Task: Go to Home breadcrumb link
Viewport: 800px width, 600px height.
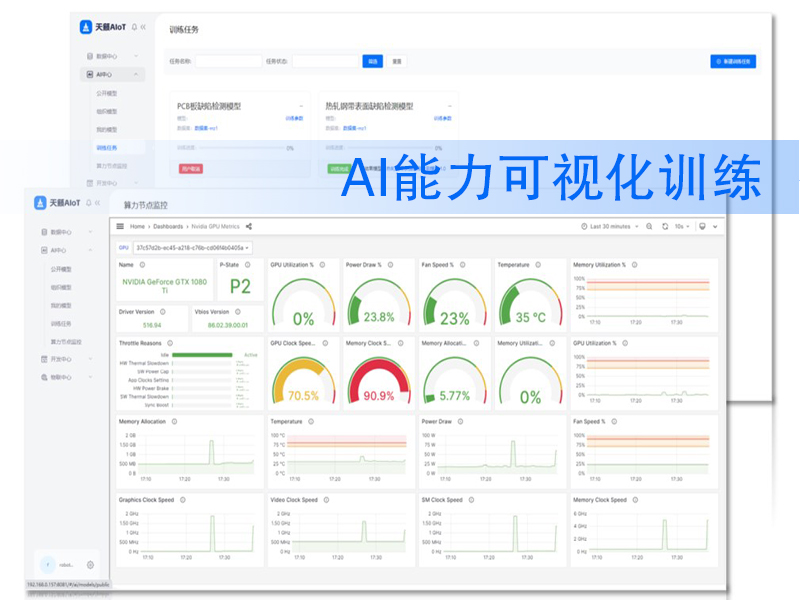Action: 137,226
